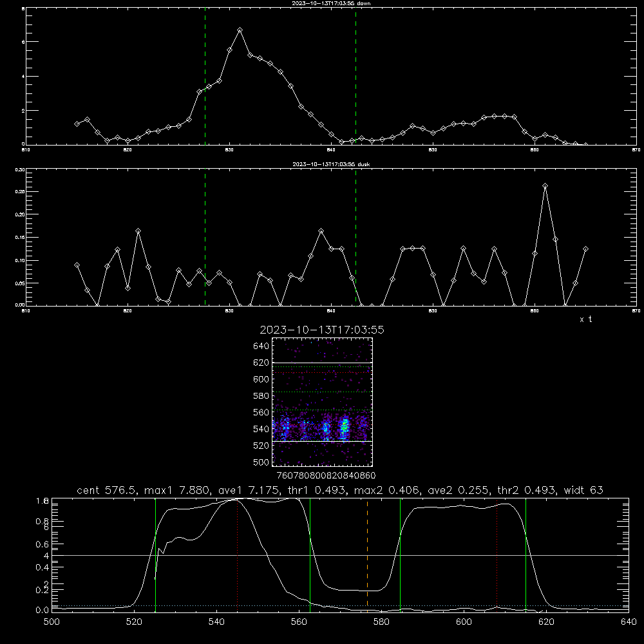Click the brightest green hotspot in the heatmap
This screenshot has width=644, height=644.
pyautogui.click(x=345, y=428)
